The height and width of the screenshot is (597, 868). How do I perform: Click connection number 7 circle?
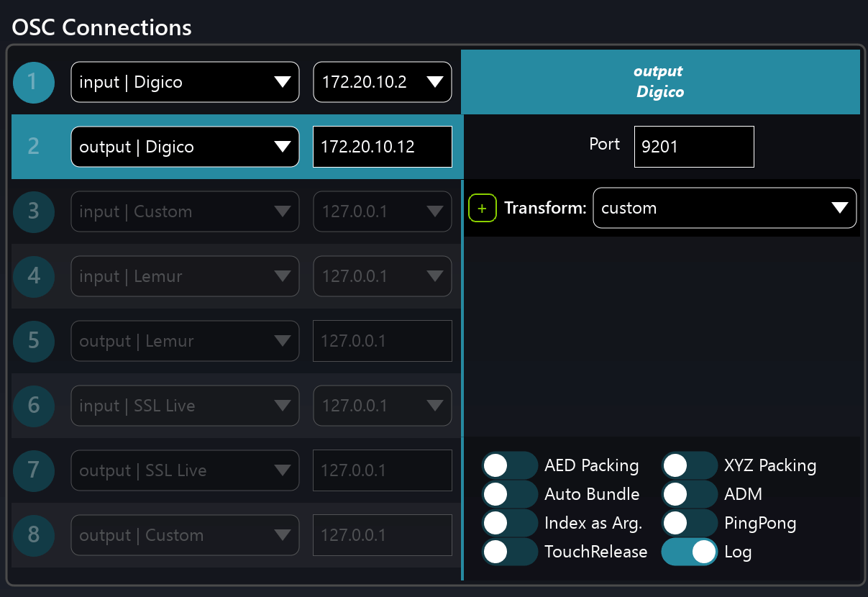pos(34,470)
